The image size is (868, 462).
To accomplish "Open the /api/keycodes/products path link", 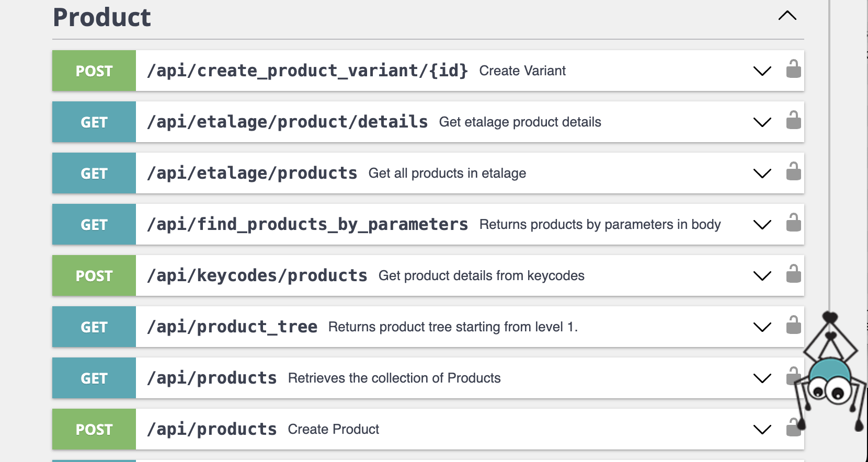I will 257,276.
